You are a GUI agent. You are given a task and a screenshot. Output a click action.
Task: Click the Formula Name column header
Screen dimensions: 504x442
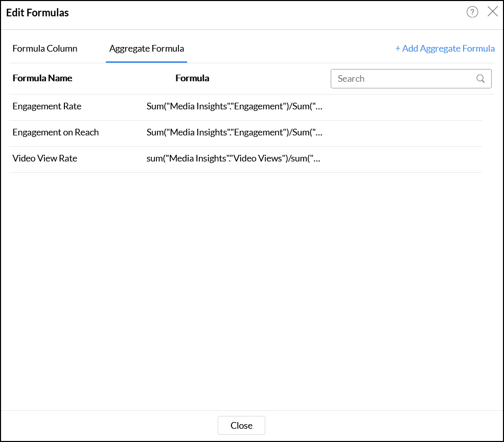click(x=42, y=78)
